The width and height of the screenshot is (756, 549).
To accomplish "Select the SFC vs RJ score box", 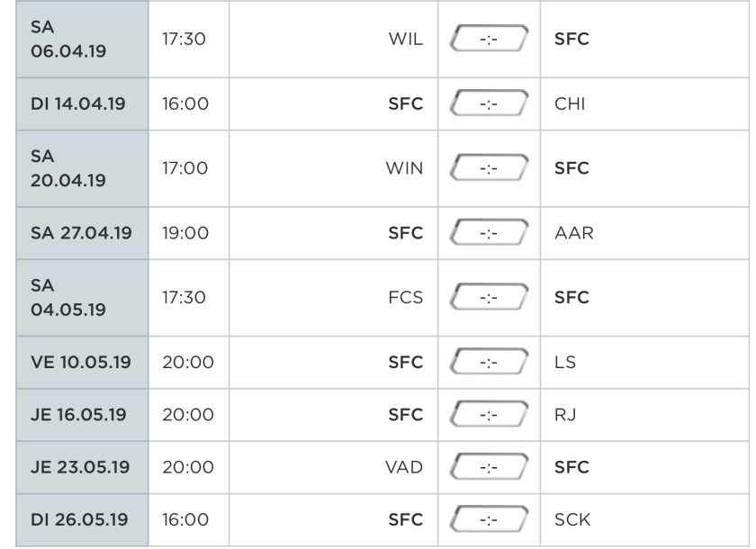I will 489,415.
